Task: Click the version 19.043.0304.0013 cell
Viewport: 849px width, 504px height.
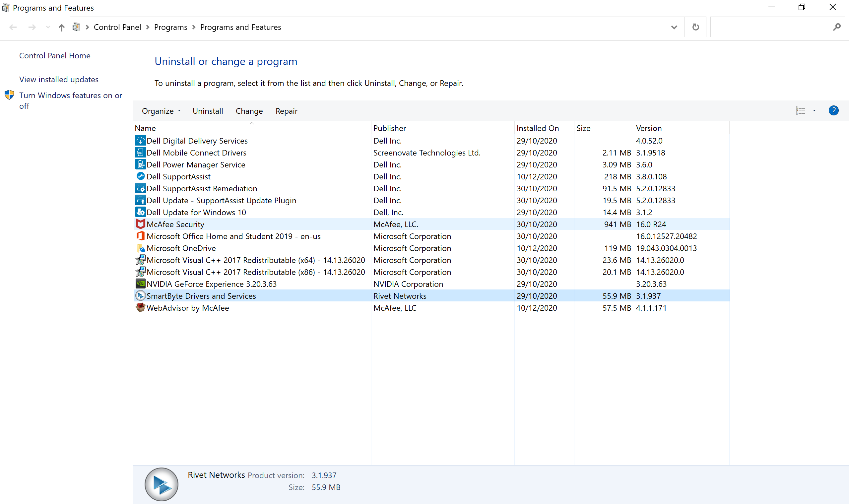Action: [666, 248]
